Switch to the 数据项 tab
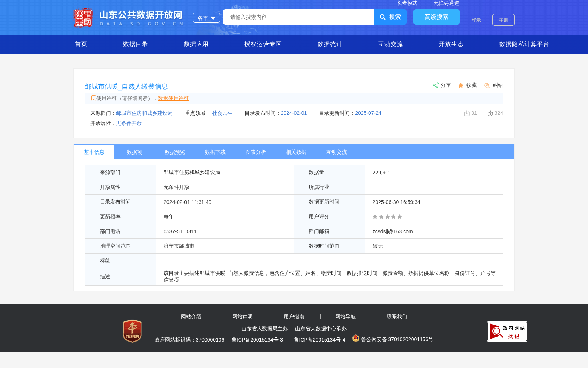 [x=135, y=152]
